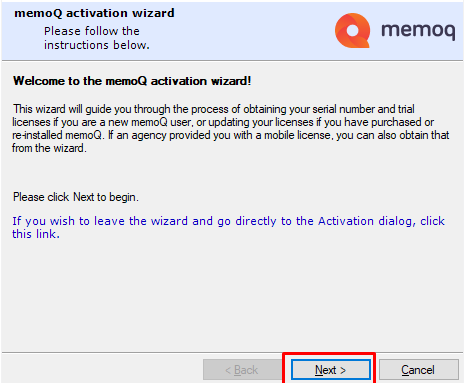Click the words 'mobile license' in the description
This screenshot has width=466, height=383.
click(x=299, y=135)
